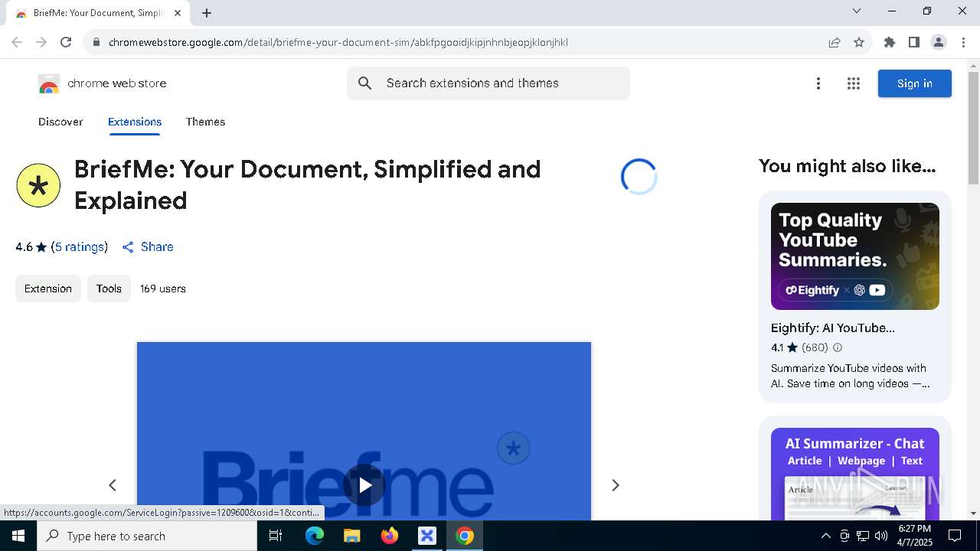Go back to previous page

[x=17, y=42]
